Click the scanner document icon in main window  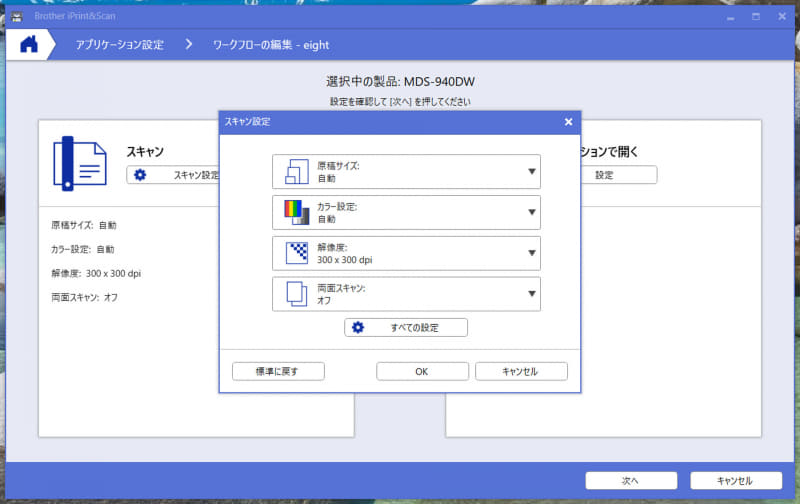pos(80,163)
